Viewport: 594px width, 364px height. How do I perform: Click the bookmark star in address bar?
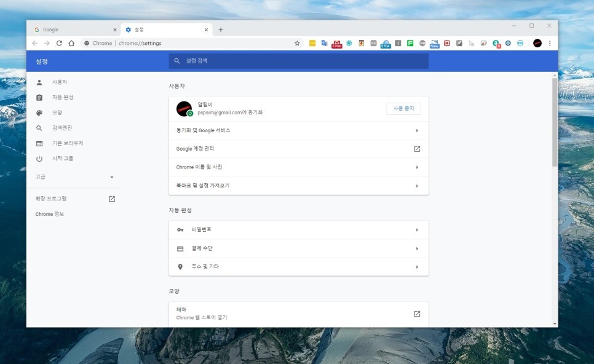(297, 43)
